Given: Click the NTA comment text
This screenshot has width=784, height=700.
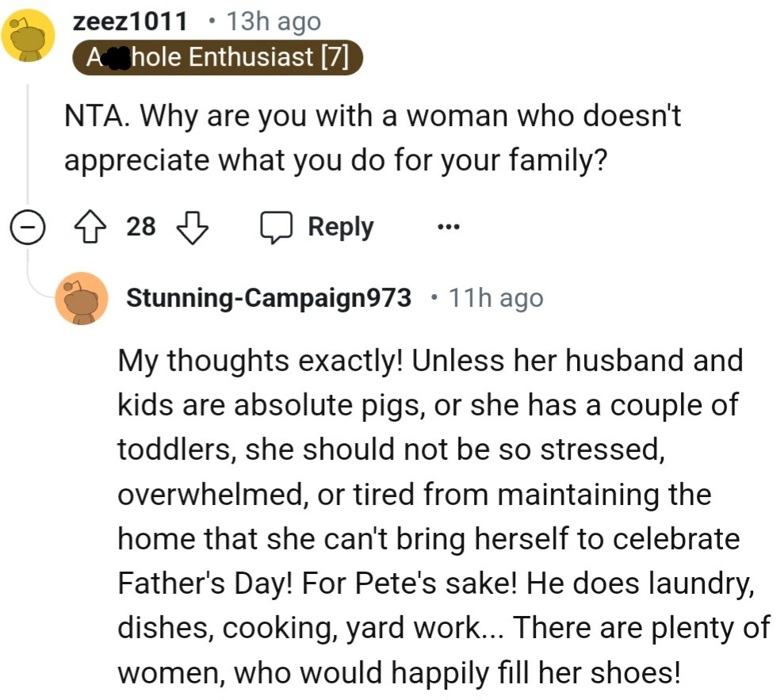Looking at the screenshot, I should (373, 117).
